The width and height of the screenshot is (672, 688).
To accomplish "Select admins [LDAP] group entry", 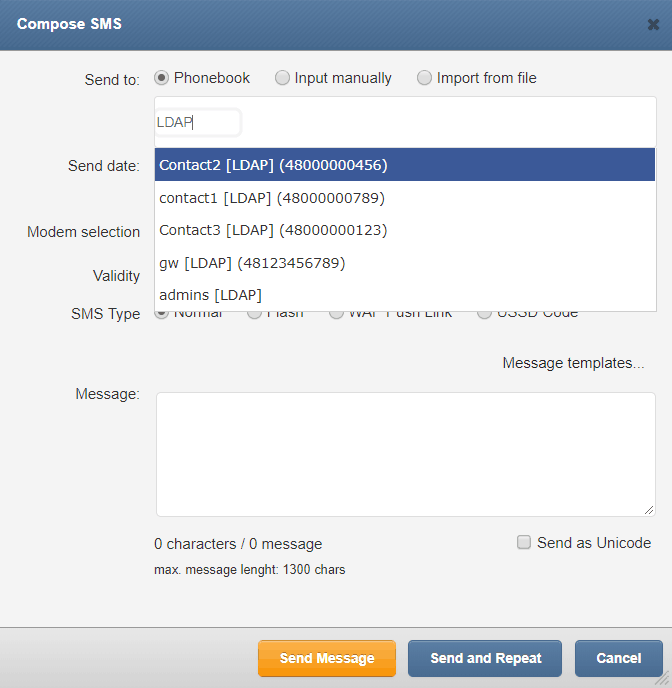I will pos(405,295).
